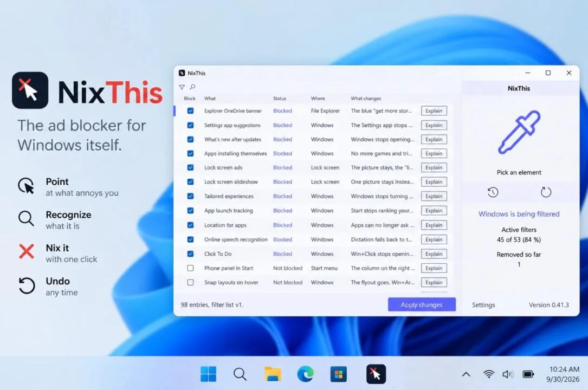Explain Location for apps
Screen dimensions: 588x390
click(434, 225)
